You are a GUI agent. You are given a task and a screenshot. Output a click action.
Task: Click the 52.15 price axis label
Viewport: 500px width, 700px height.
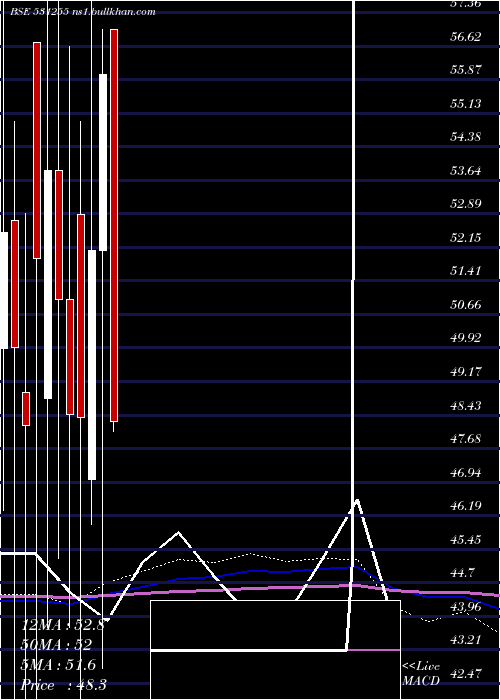466,238
